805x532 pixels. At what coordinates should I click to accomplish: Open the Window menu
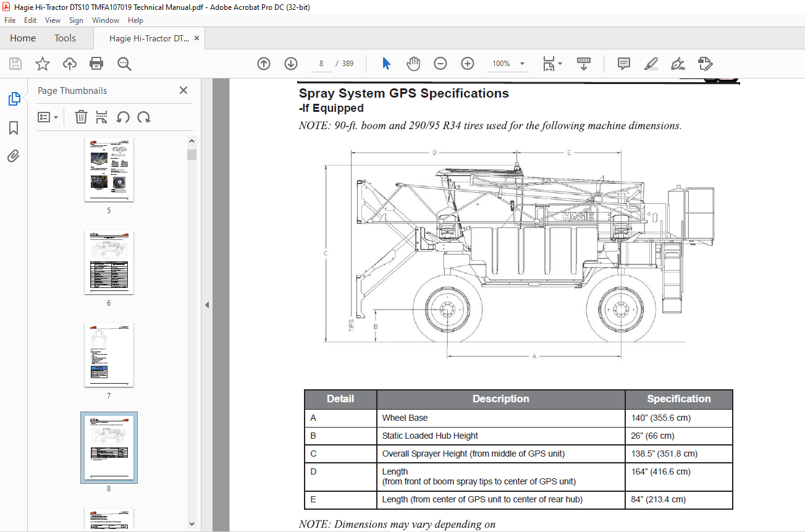tap(106, 20)
